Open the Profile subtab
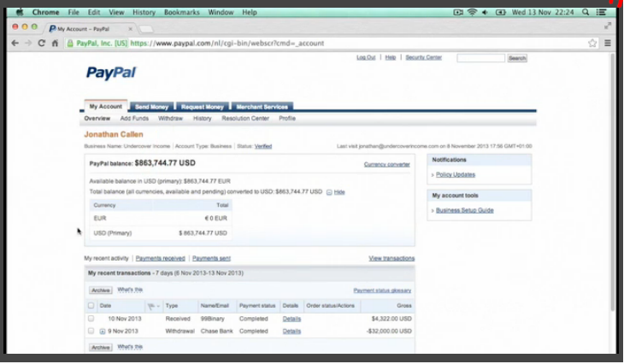Image resolution: width=624 pixels, height=364 pixels. 287,119
